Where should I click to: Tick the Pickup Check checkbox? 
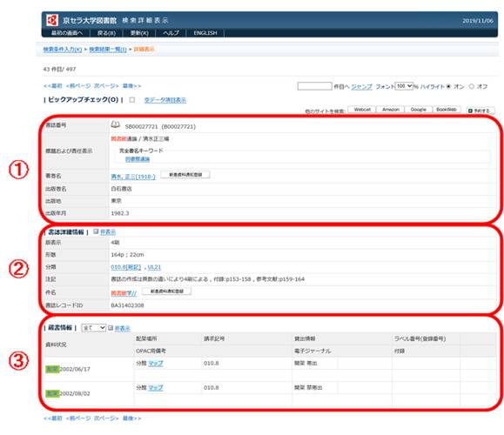(x=132, y=100)
